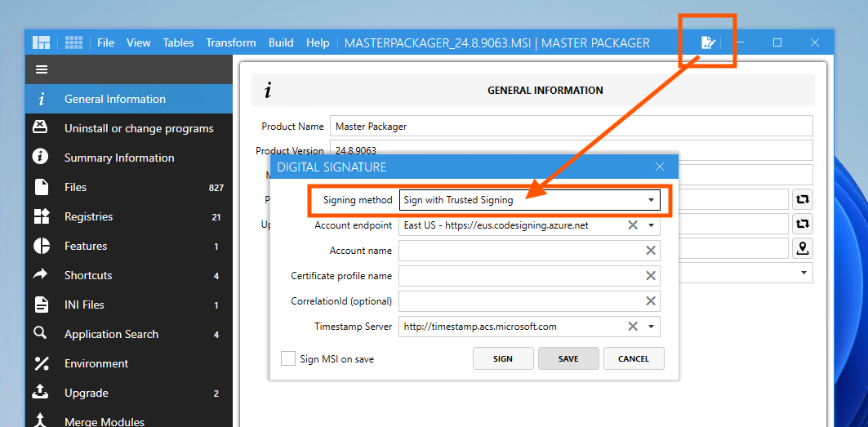Open the Transform menu
Viewport: 868px width, 427px height.
click(231, 42)
